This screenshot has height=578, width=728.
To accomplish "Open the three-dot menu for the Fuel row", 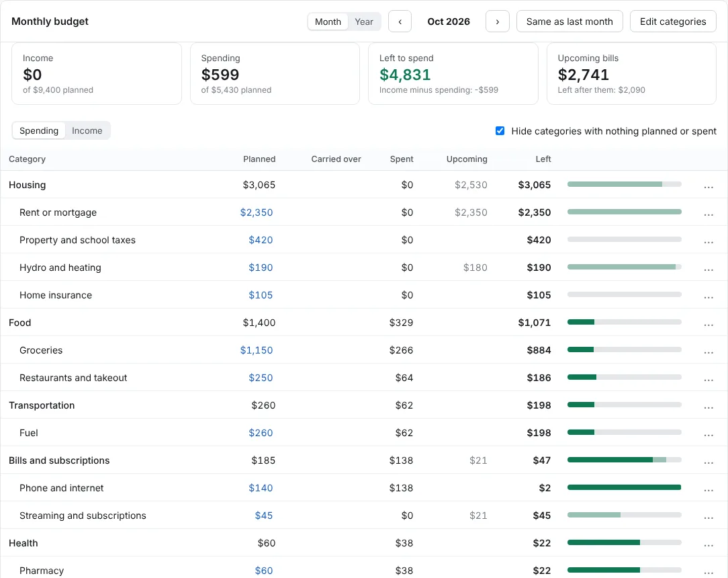I will point(708,433).
